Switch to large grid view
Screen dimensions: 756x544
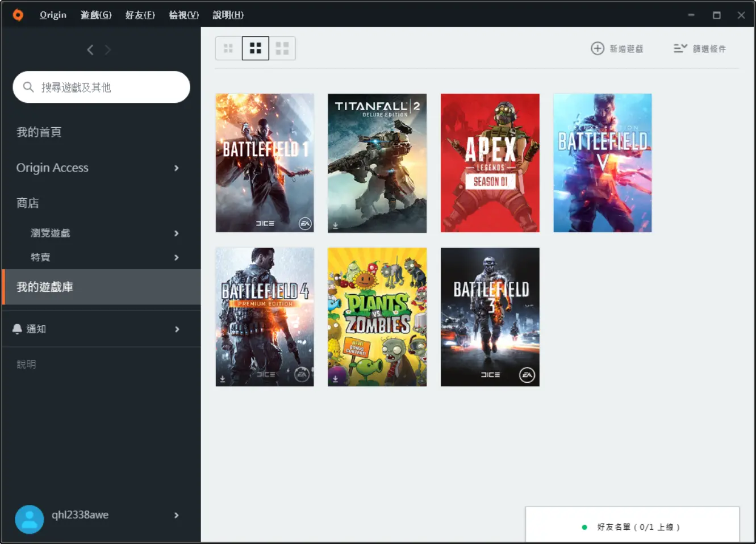tap(282, 48)
